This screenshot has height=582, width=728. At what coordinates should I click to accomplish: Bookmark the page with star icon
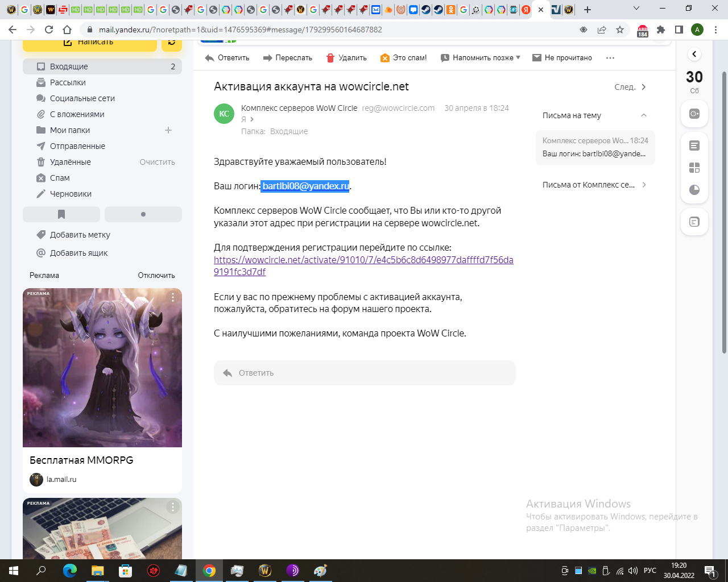pos(620,30)
